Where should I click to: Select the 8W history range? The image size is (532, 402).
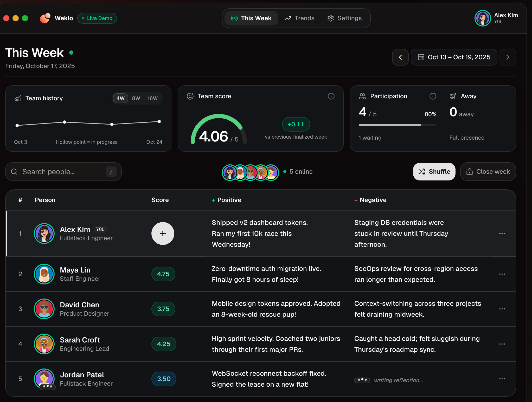(136, 98)
